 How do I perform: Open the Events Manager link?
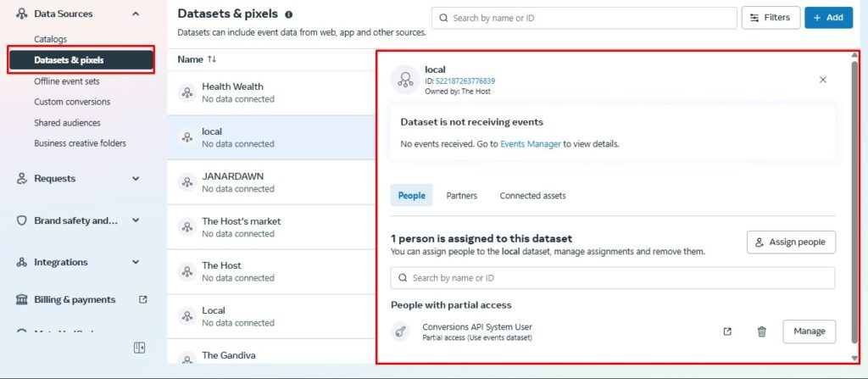click(x=531, y=144)
